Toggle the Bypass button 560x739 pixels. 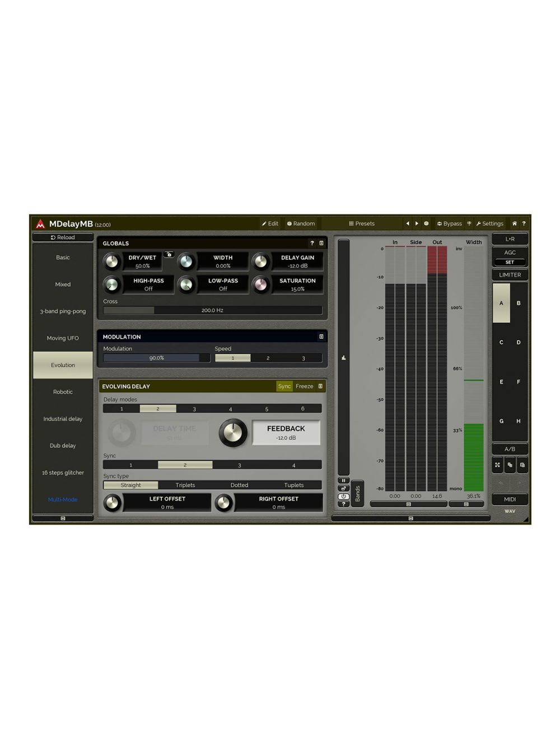(x=450, y=223)
